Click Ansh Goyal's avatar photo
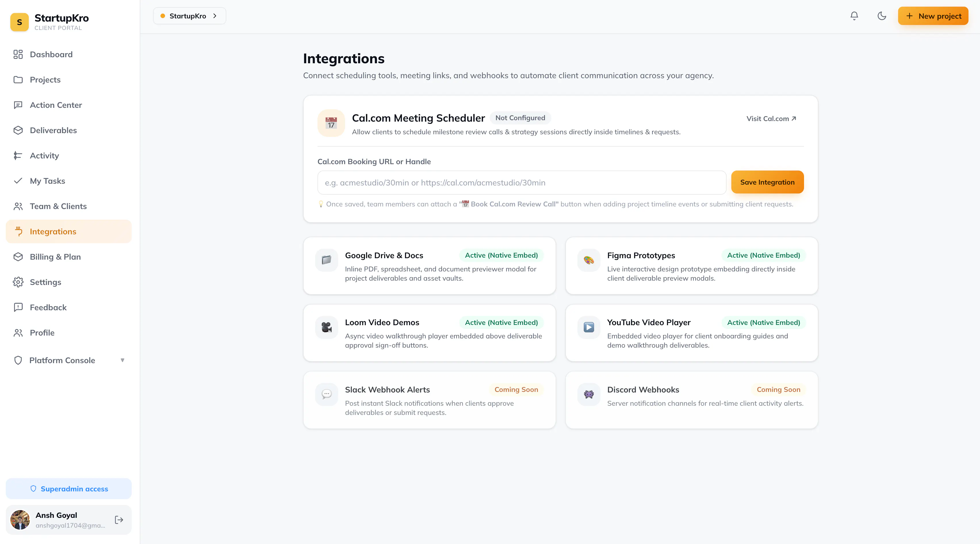The width and height of the screenshot is (980, 544). [20, 520]
